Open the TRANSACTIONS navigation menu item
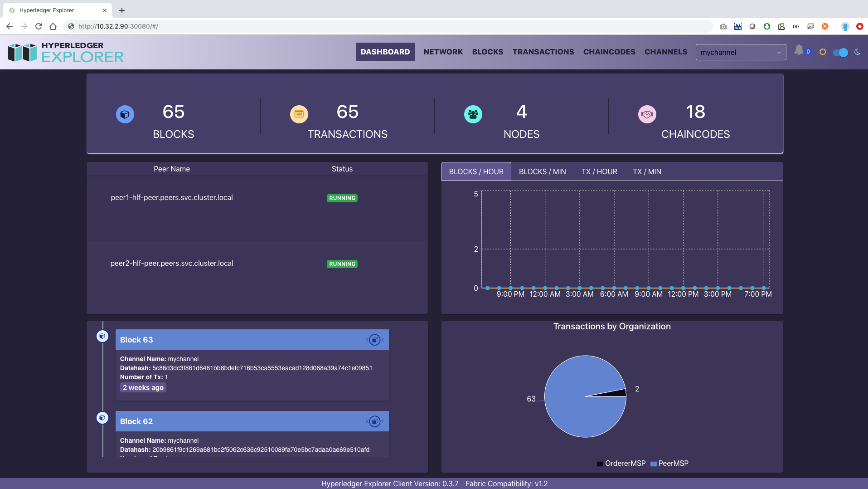The width and height of the screenshot is (868, 489). 543,52
